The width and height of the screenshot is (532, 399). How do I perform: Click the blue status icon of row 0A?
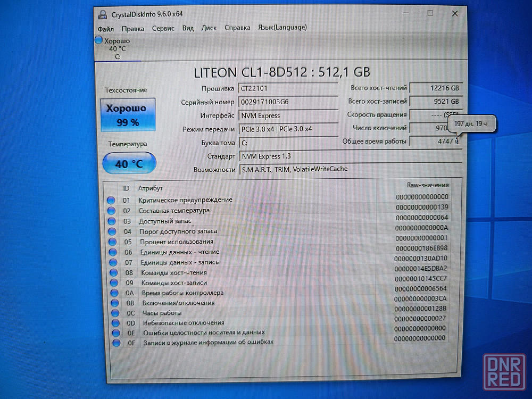coord(114,293)
